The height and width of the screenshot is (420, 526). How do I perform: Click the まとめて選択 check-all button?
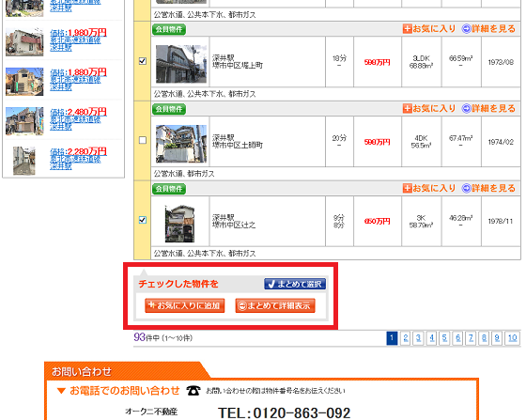click(295, 284)
